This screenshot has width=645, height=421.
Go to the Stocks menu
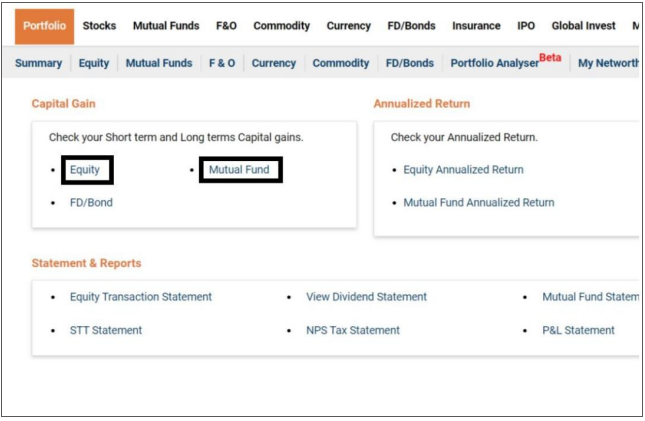99,26
